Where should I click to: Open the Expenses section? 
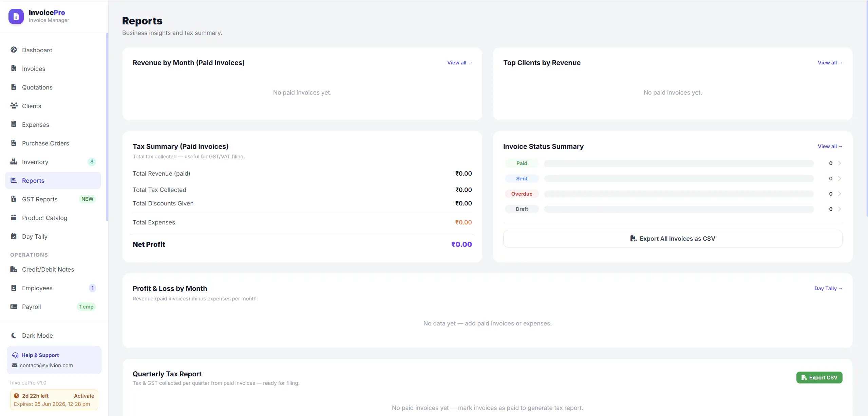coord(53,124)
